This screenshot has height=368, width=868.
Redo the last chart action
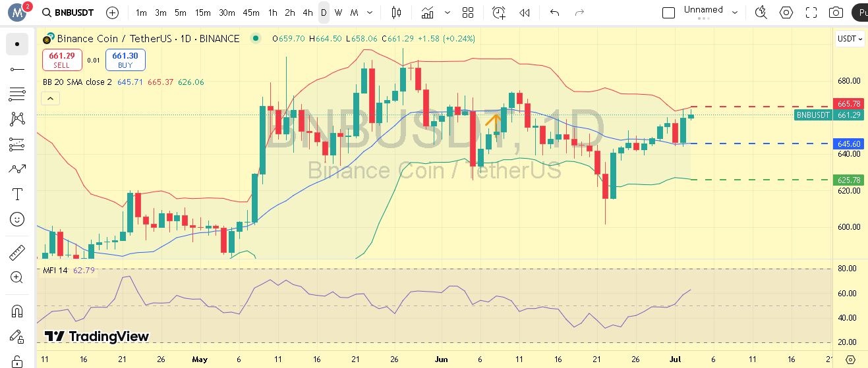pos(579,13)
